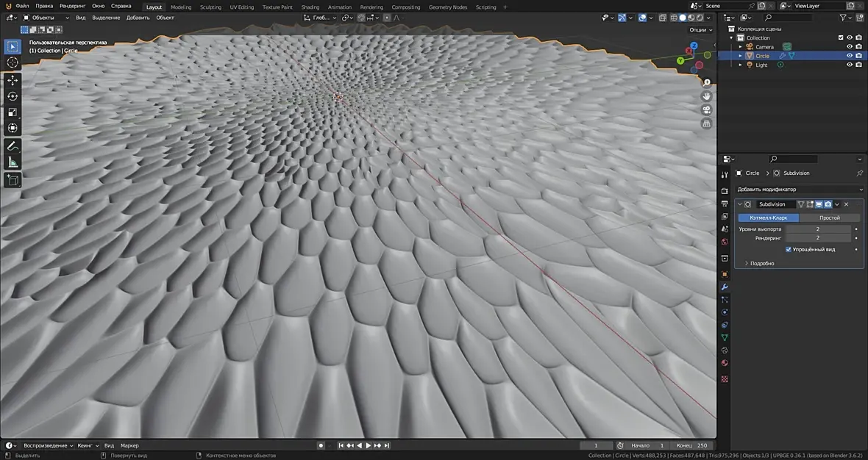Toggle camera view icon in viewport

tap(706, 109)
